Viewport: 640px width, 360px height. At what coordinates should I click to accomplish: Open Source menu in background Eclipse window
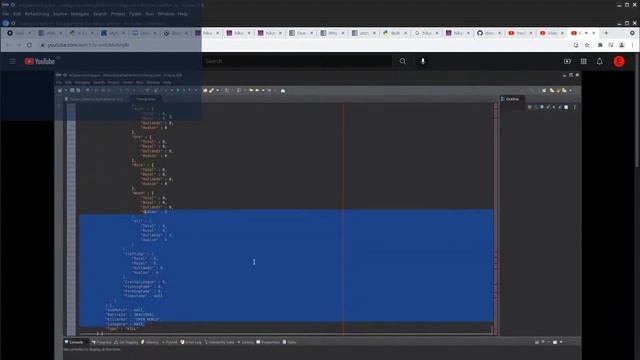[60, 14]
